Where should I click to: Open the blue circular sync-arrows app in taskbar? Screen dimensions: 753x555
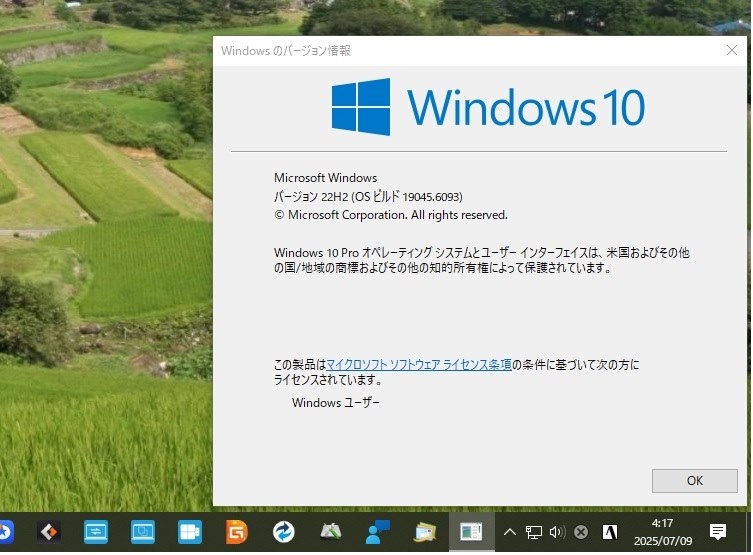(x=283, y=532)
